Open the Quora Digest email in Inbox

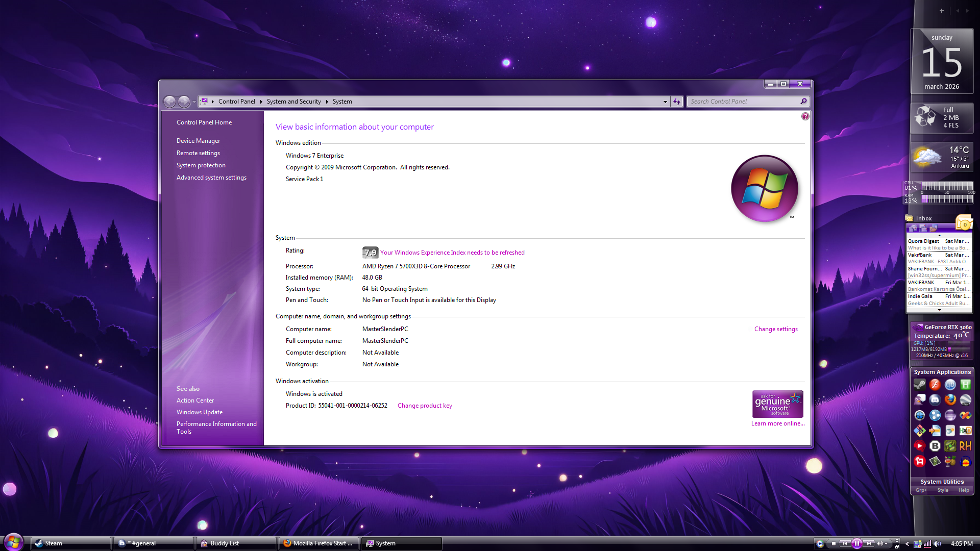pyautogui.click(x=939, y=244)
